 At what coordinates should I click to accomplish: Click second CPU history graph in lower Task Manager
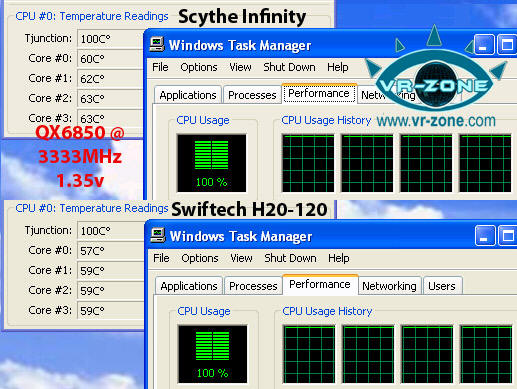(368, 354)
